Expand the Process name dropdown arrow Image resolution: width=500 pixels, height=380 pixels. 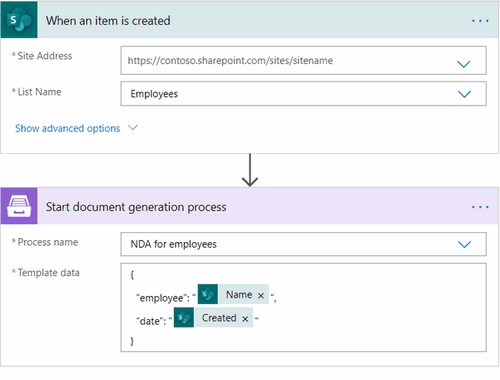coord(464,244)
